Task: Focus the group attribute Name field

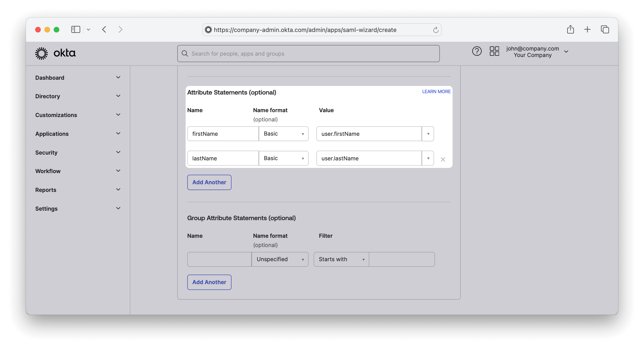Action: pyautogui.click(x=219, y=259)
